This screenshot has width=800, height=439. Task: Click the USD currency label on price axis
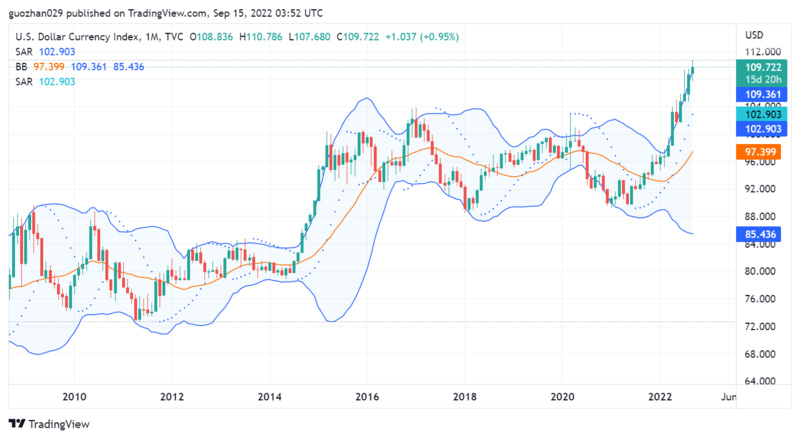coord(755,36)
